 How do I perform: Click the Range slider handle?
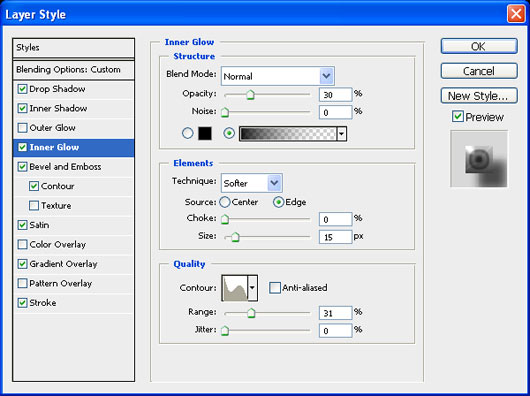coord(250,313)
